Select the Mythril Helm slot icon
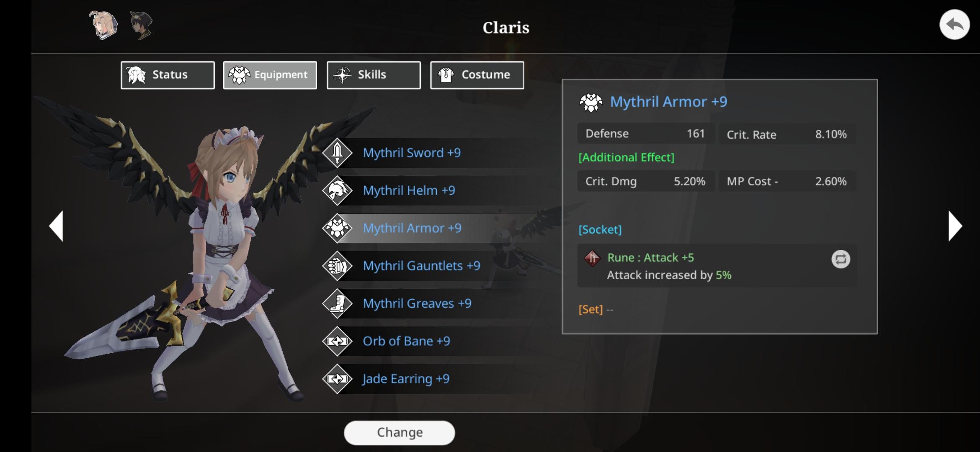This screenshot has width=980, height=452. pyautogui.click(x=337, y=190)
